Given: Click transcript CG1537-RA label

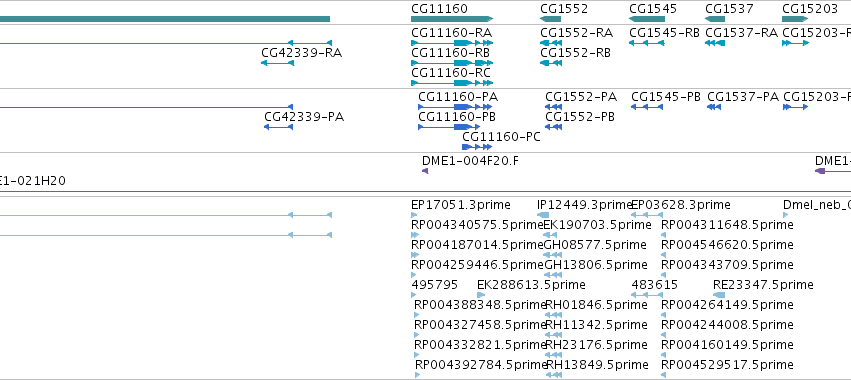Looking at the screenshot, I should (x=742, y=33).
